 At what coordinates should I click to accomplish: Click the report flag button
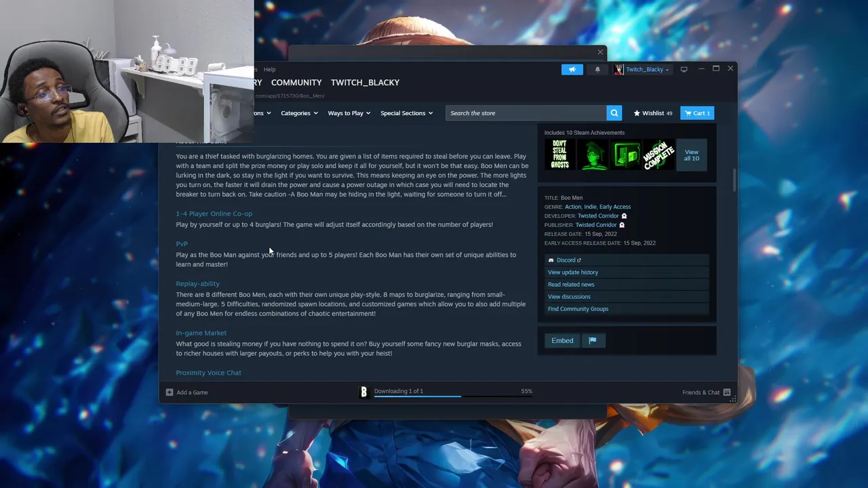[x=593, y=340]
